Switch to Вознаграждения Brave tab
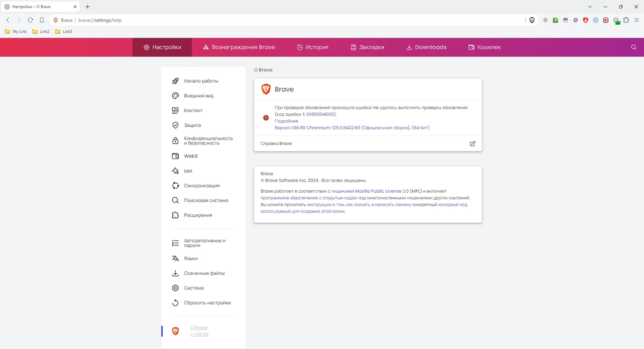Viewport: 644px width, 349px height. point(239,47)
